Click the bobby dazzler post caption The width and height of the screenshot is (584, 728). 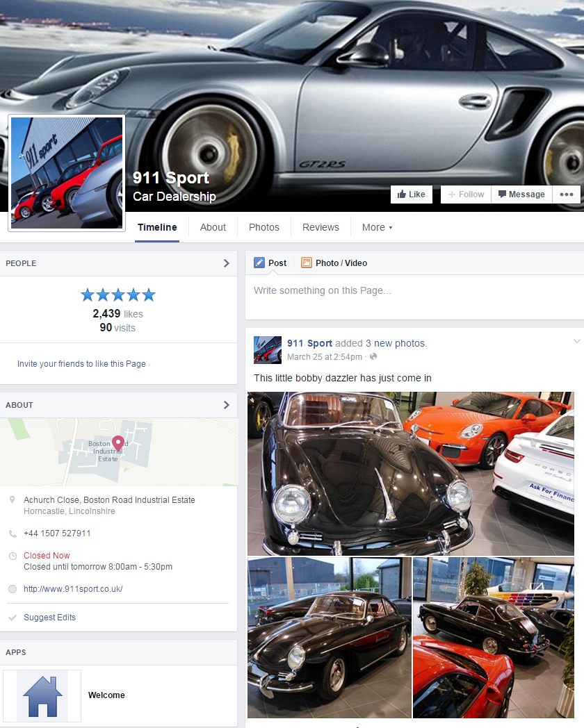343,378
